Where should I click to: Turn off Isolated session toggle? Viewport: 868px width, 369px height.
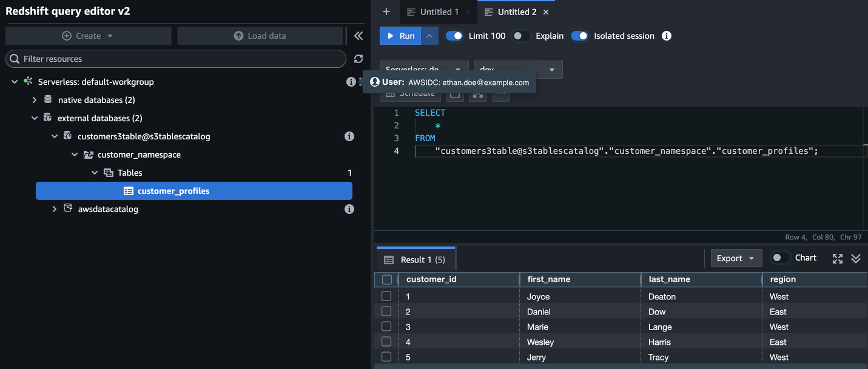[x=579, y=36]
